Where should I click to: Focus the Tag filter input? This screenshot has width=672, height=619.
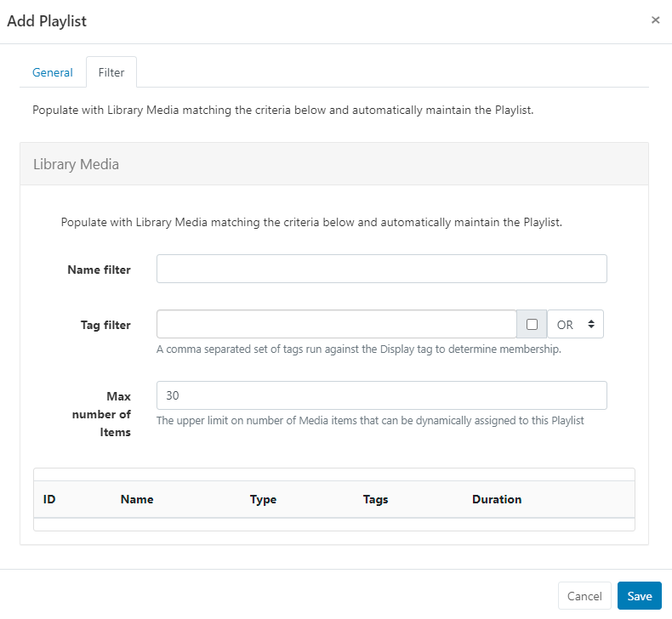coord(337,324)
